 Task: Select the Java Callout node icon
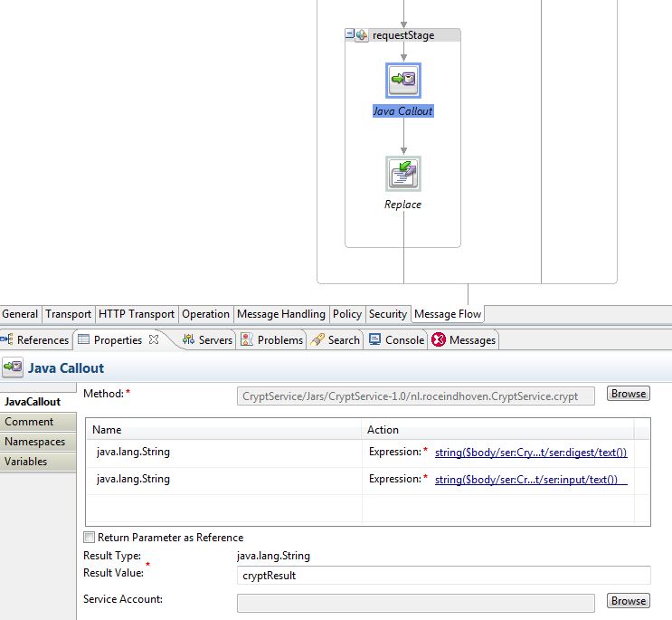403,81
